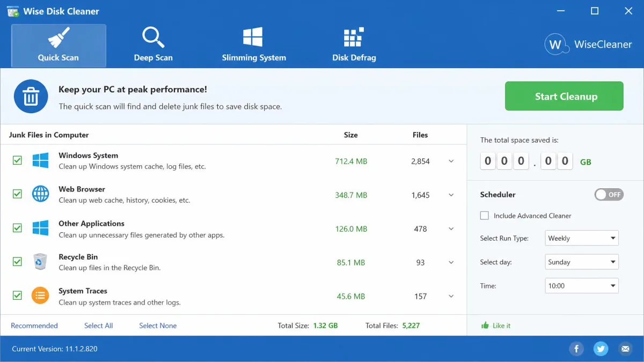Image resolution: width=644 pixels, height=362 pixels.
Task: Click the Windows System row icon
Action: click(40, 160)
